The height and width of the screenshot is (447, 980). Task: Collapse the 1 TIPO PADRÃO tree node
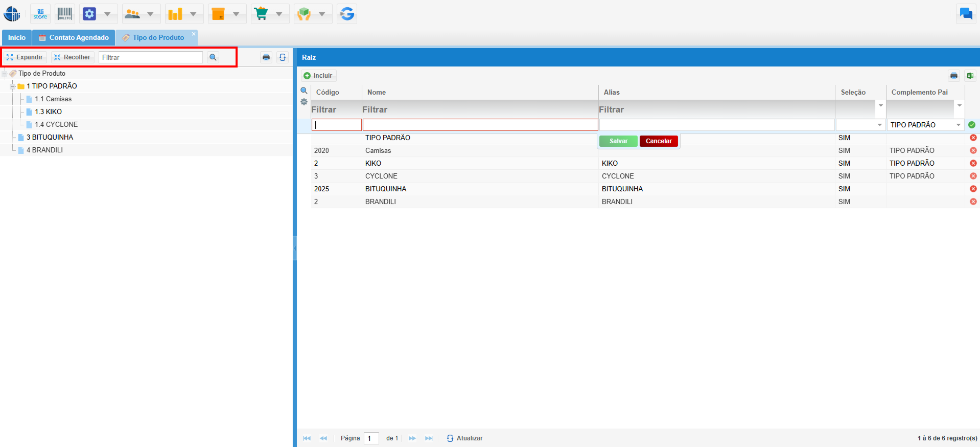point(12,86)
